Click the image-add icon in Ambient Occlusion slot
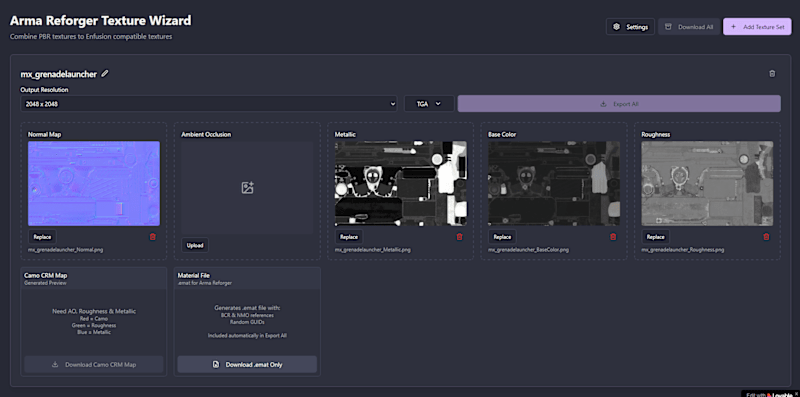The image size is (800, 397). click(247, 187)
